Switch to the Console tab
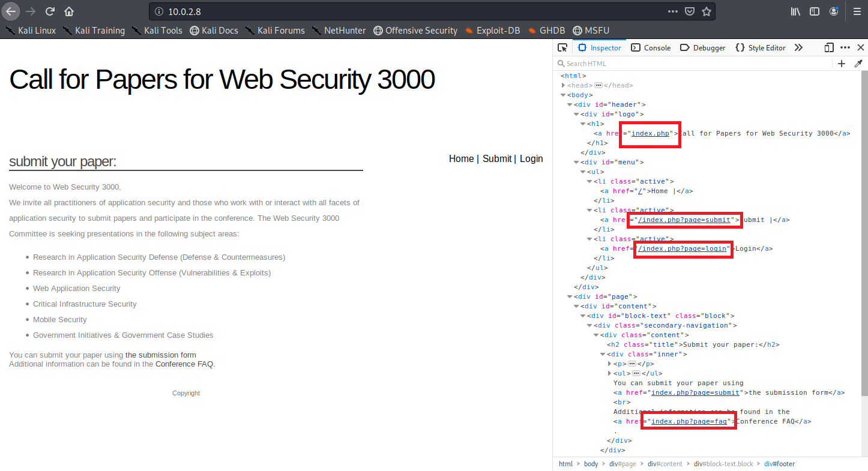Viewport: 868px width, 471px height. click(x=651, y=48)
